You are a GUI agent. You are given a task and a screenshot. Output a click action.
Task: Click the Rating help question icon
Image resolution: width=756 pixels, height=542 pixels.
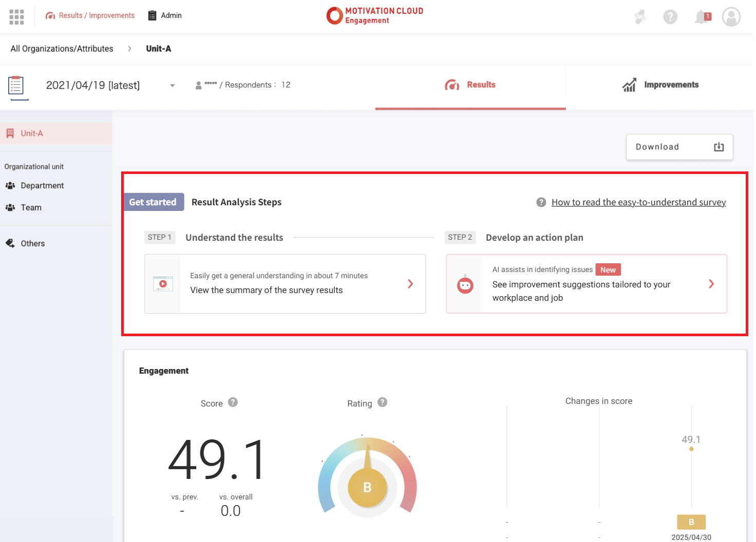pyautogui.click(x=382, y=402)
